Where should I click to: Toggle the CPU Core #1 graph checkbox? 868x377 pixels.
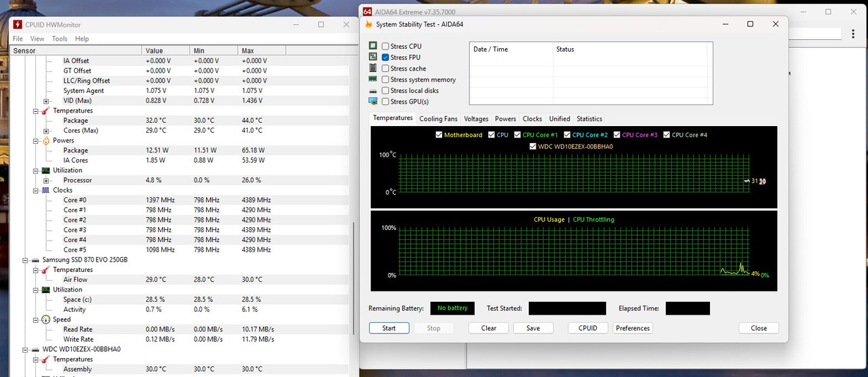[517, 135]
